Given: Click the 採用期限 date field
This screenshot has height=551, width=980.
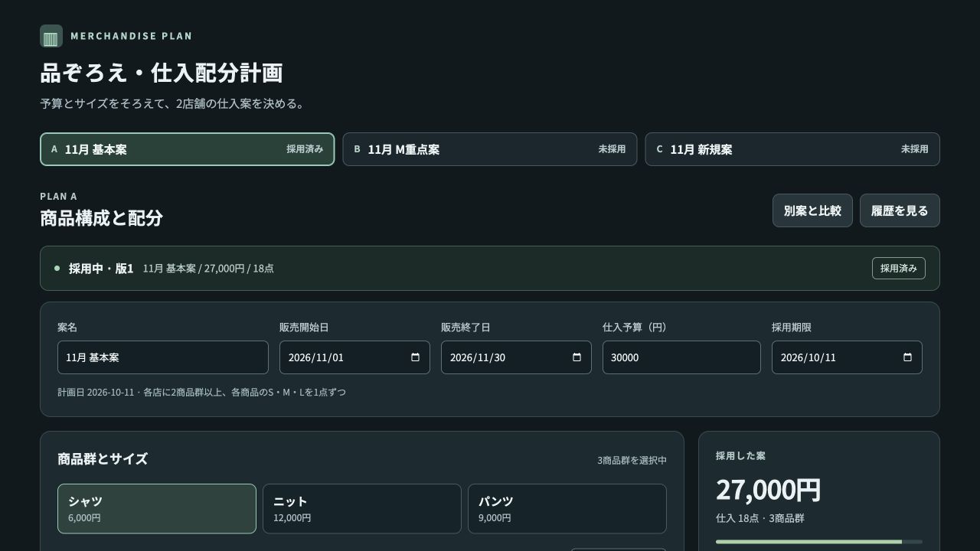Looking at the screenshot, I should point(847,357).
